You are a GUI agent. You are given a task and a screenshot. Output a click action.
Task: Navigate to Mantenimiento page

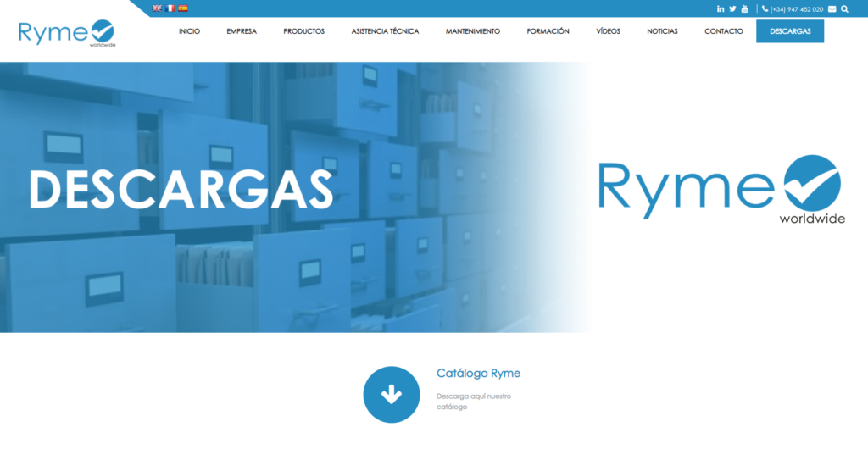[472, 31]
